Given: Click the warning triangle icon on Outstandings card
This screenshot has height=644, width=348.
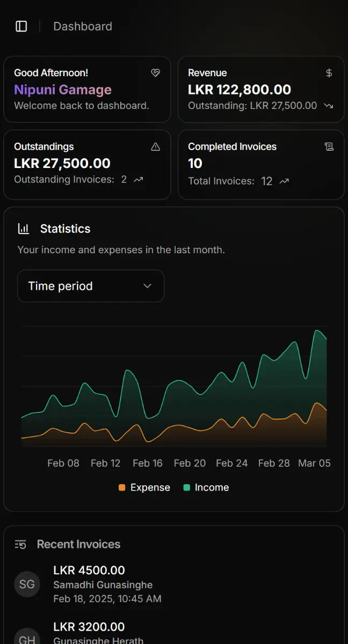Looking at the screenshot, I should point(156,147).
